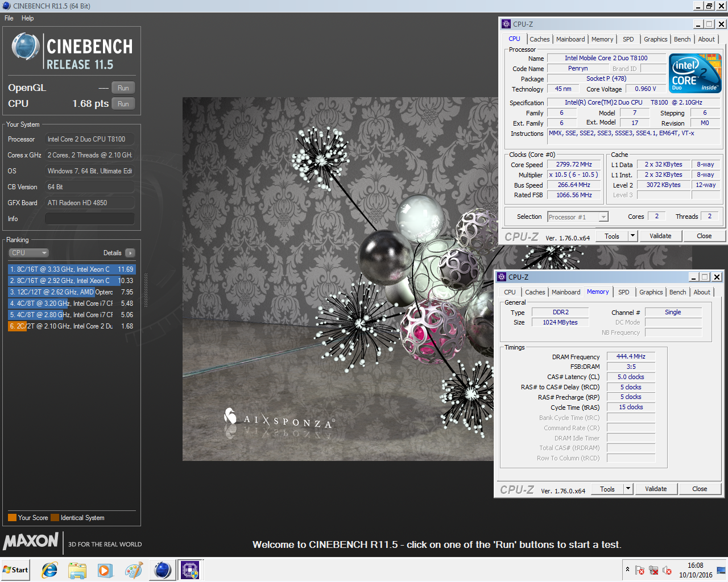This screenshot has height=582, width=728.
Task: Switch to Graphics tab in lower CPU-Z
Action: point(651,292)
